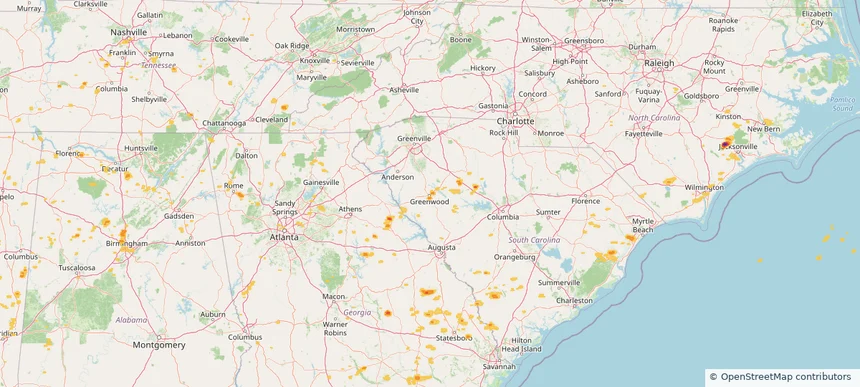Select the Athens city label
Screen dimensions: 860x387
pos(350,209)
